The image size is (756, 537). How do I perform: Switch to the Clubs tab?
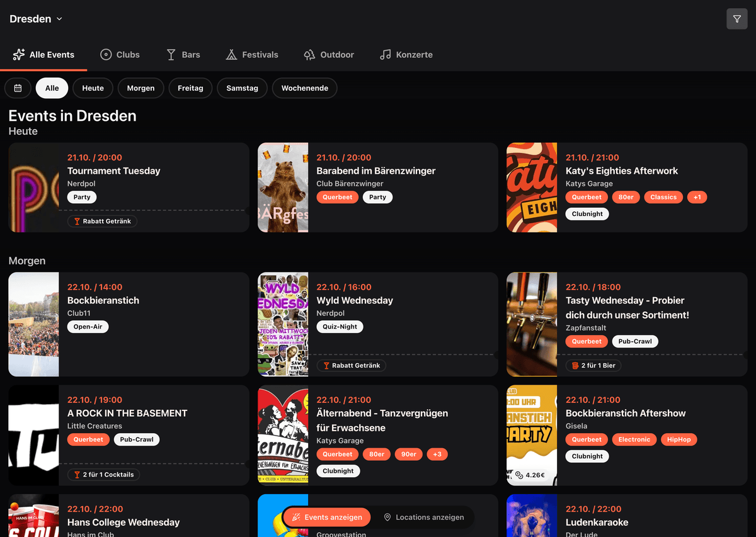120,55
